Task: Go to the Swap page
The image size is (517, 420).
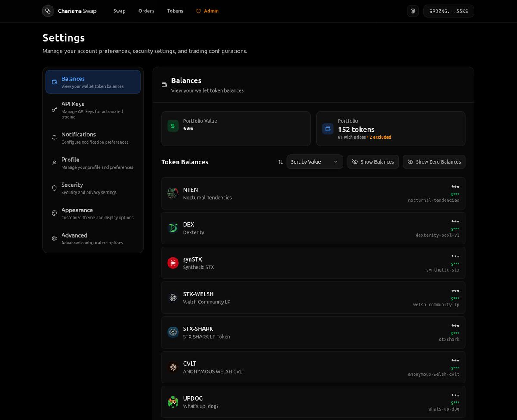Action: [x=119, y=11]
